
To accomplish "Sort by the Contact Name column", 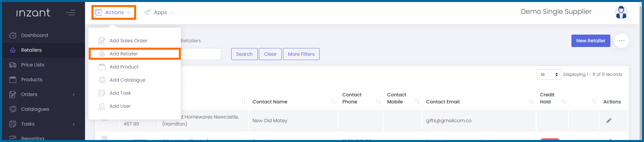I will (333, 102).
